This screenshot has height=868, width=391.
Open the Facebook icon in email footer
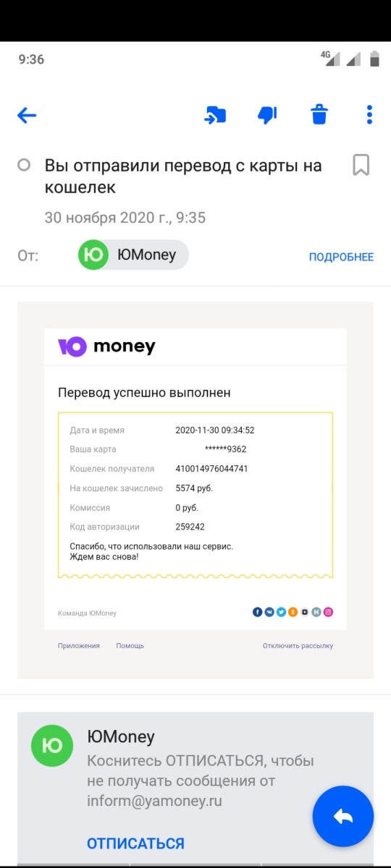[257, 612]
